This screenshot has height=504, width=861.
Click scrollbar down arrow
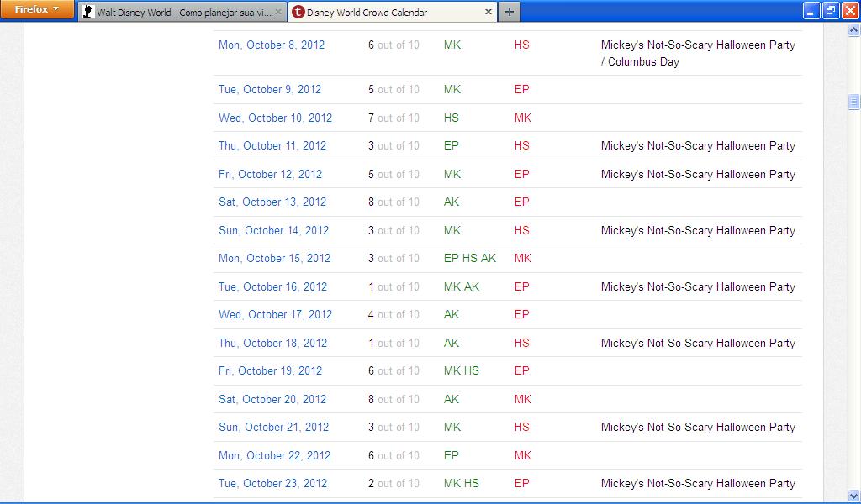tap(853, 495)
